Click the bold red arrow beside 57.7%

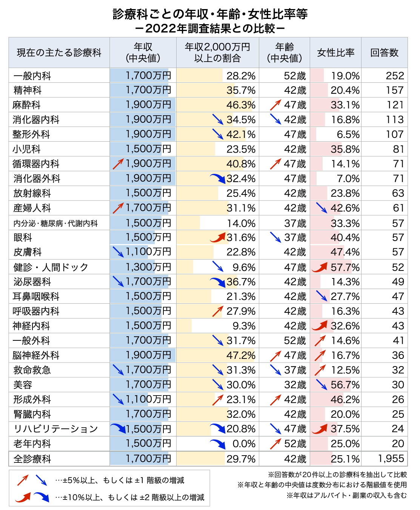pos(320,267)
